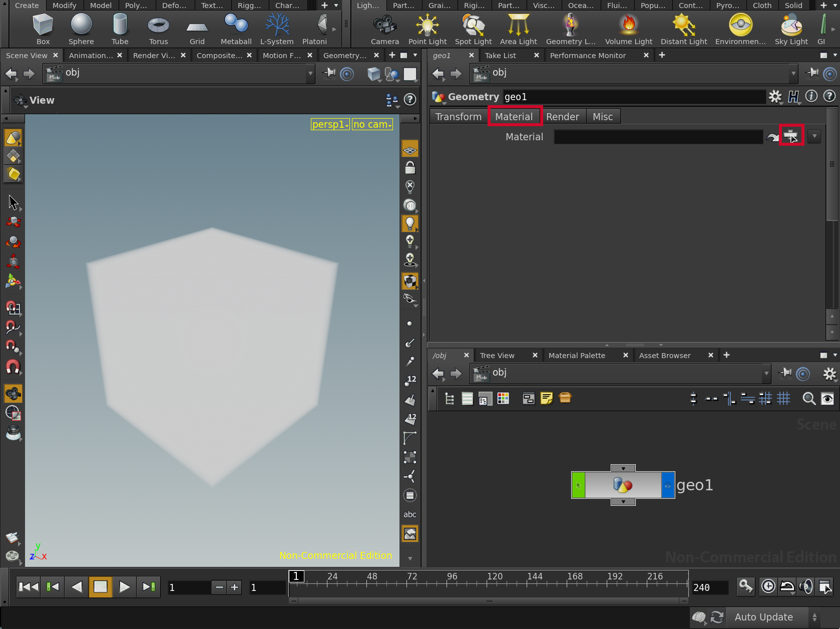Expand the Material parameter dropdown arrow

pos(814,136)
